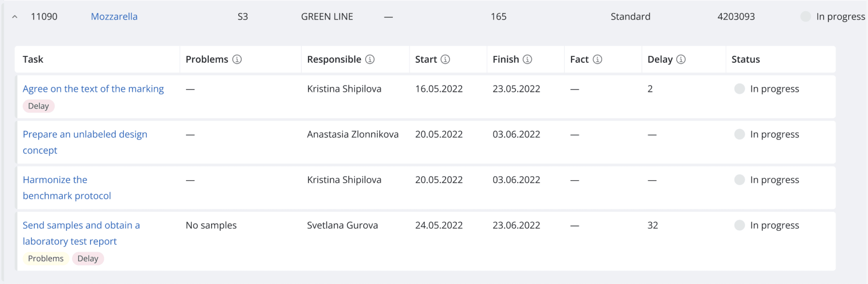Show info for Problems column
Screen dimensions: 868x284
[237, 59]
